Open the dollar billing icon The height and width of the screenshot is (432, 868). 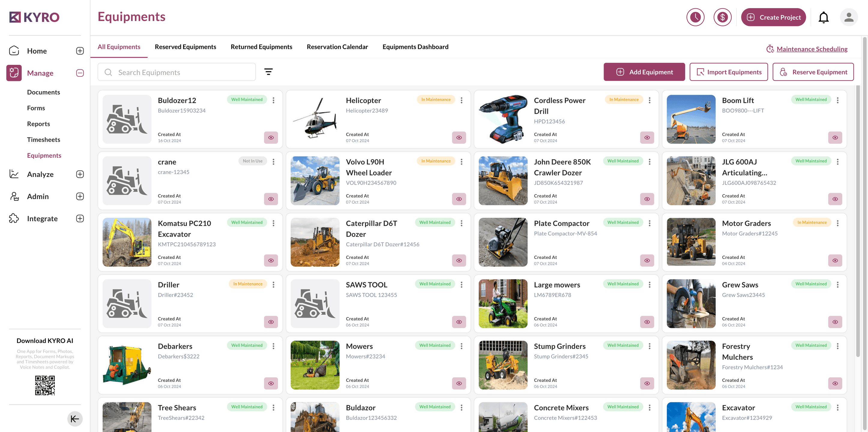pos(722,17)
